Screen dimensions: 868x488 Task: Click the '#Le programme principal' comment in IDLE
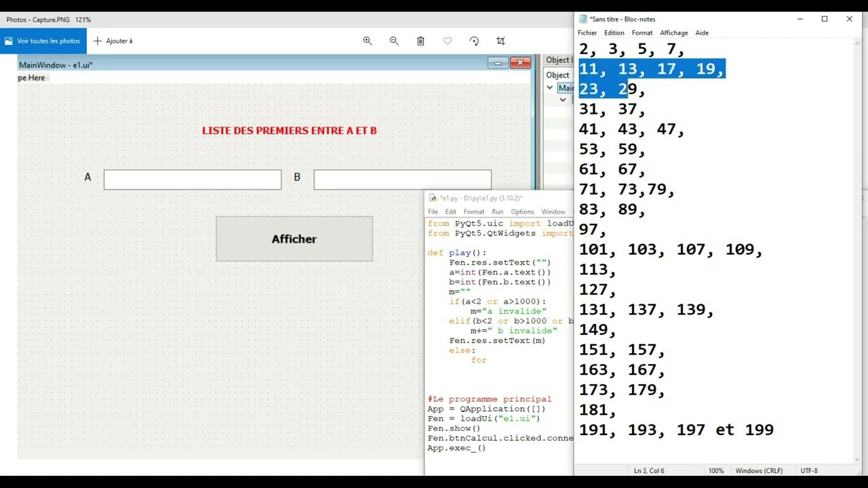(x=490, y=399)
